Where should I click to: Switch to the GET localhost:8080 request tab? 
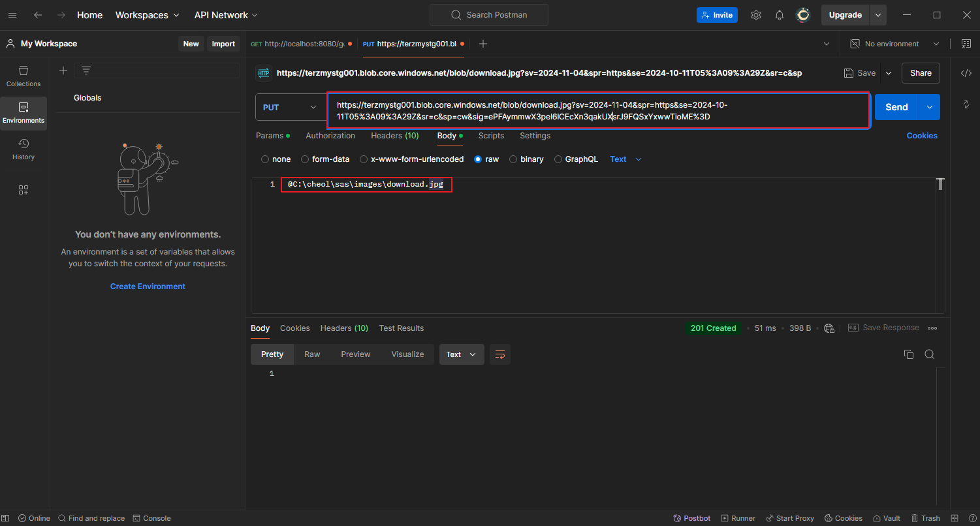tap(301, 44)
